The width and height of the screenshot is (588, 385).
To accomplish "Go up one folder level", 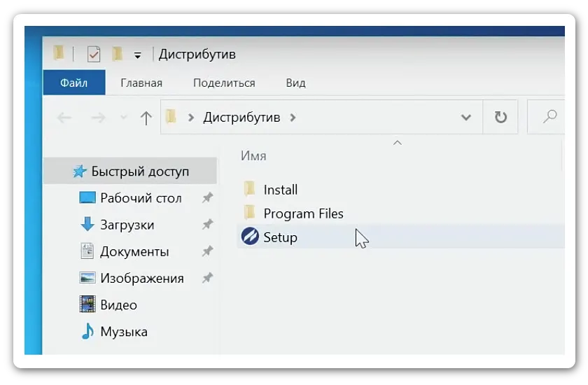I will pyautogui.click(x=146, y=118).
